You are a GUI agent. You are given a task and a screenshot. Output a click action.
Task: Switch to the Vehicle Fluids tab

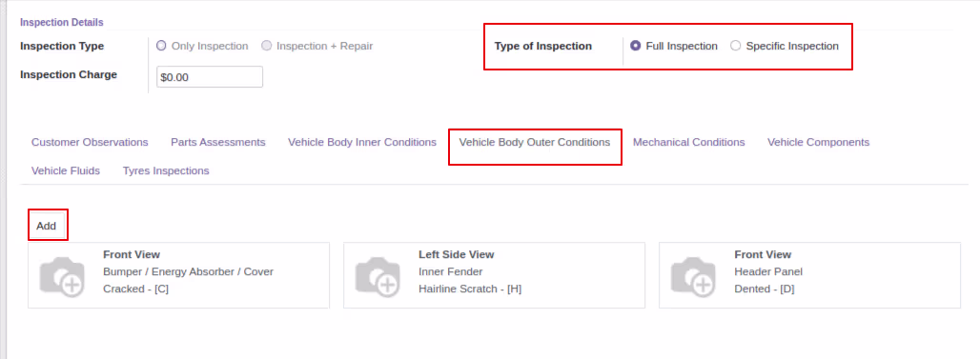[x=66, y=170]
